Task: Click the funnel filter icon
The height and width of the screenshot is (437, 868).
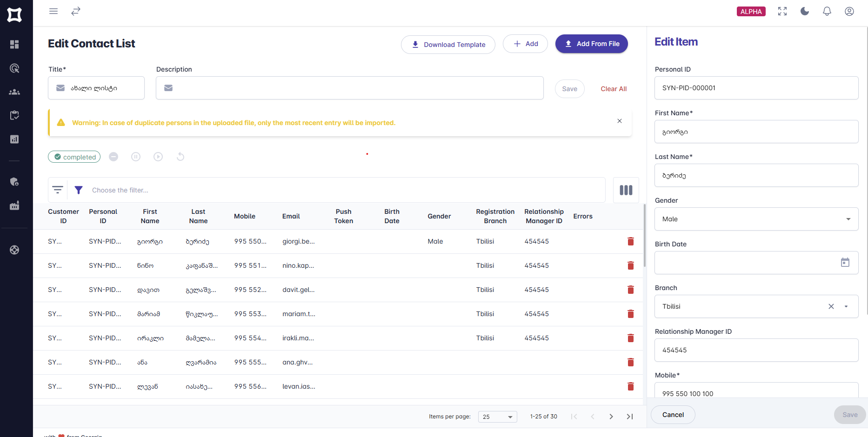Action: point(79,190)
